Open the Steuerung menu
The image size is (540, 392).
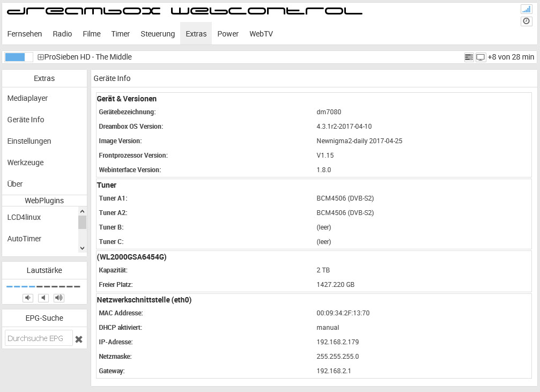(158, 34)
